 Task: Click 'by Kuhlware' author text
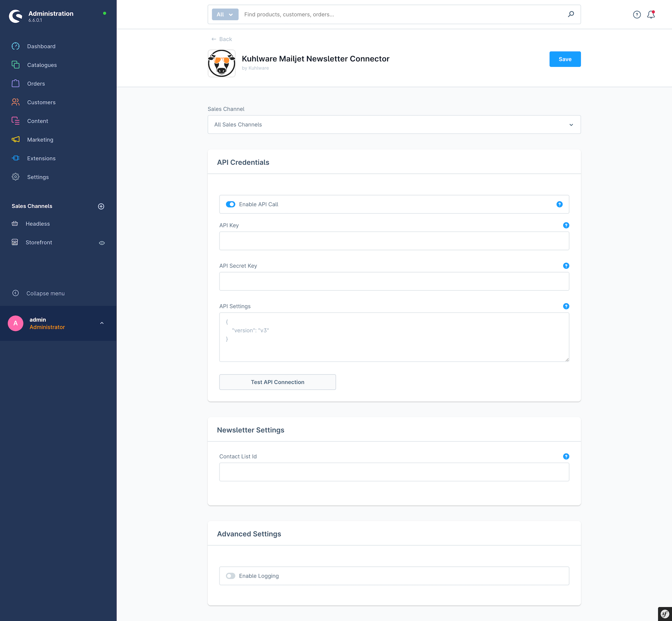tap(255, 68)
